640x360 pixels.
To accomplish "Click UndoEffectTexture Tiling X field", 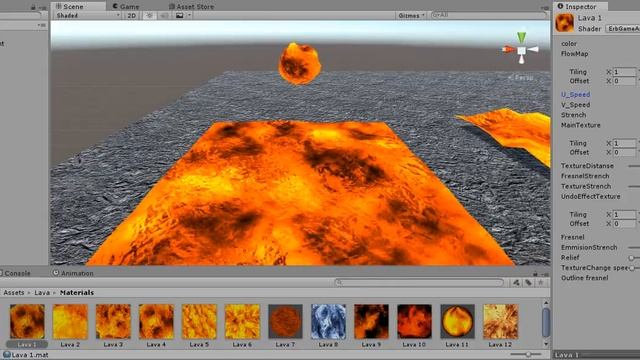I will 624,215.
